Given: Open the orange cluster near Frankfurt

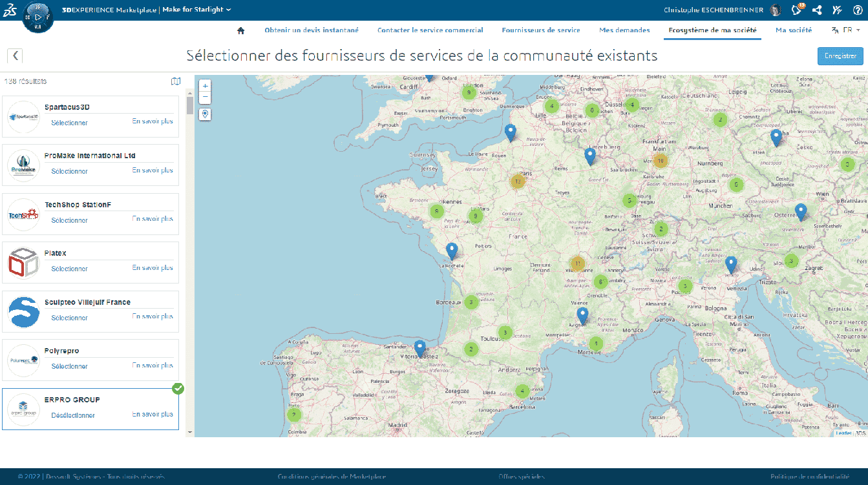Looking at the screenshot, I should (x=660, y=160).
